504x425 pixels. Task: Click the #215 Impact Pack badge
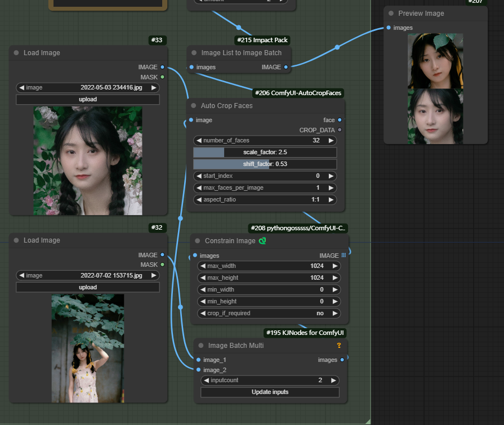[x=261, y=40]
